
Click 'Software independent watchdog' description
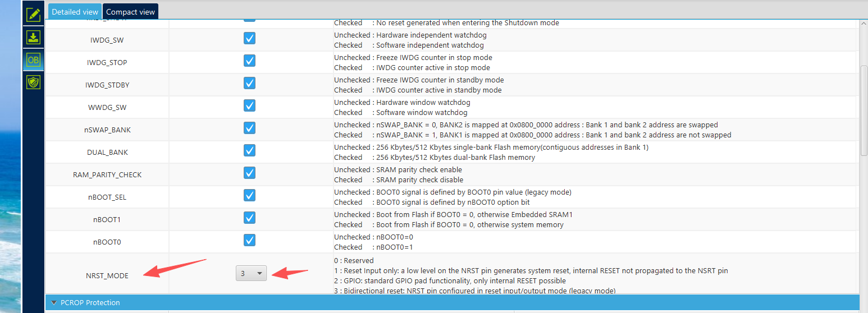coord(430,45)
